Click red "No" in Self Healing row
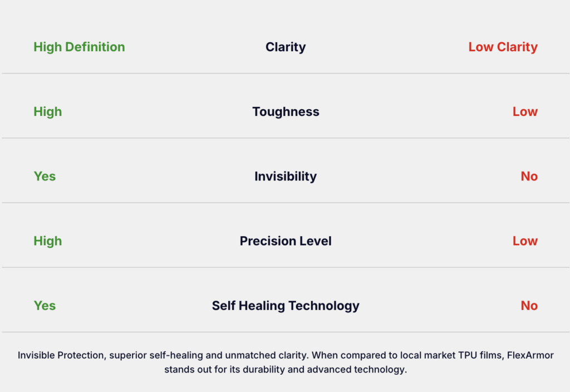570x392 pixels. pyautogui.click(x=529, y=306)
